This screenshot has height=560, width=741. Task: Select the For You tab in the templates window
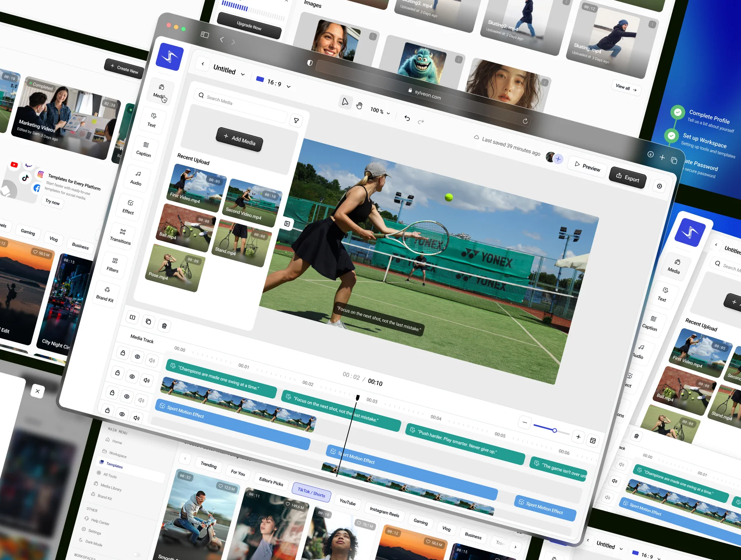pos(238,473)
